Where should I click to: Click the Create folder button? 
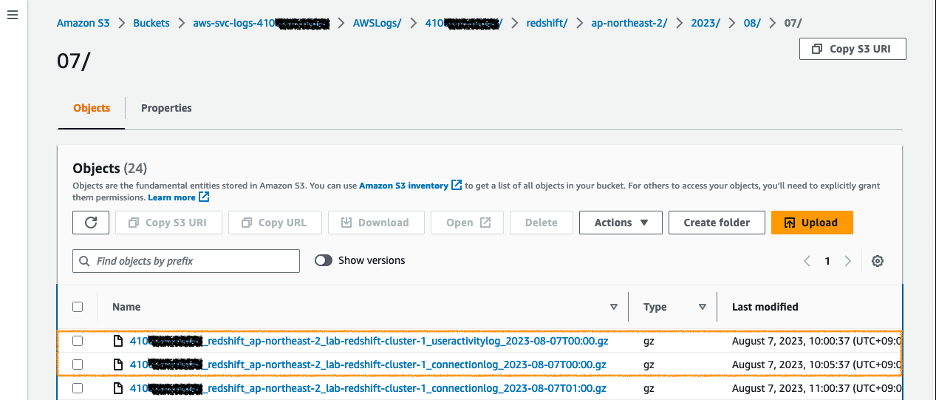point(716,223)
